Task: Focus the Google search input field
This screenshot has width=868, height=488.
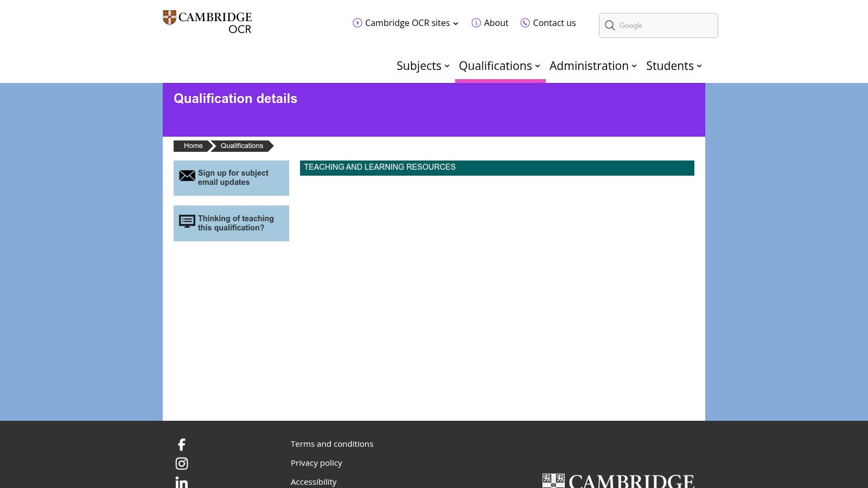Action: [x=666, y=25]
